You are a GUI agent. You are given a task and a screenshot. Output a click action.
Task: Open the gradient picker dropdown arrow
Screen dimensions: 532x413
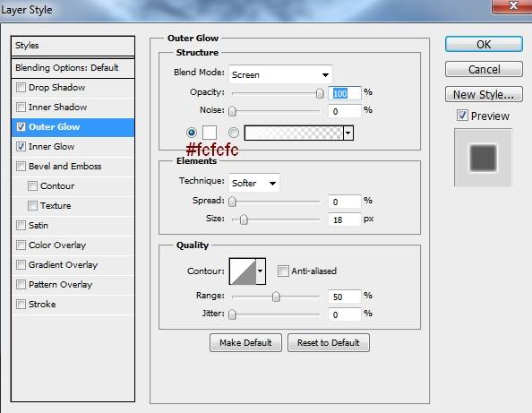click(348, 133)
